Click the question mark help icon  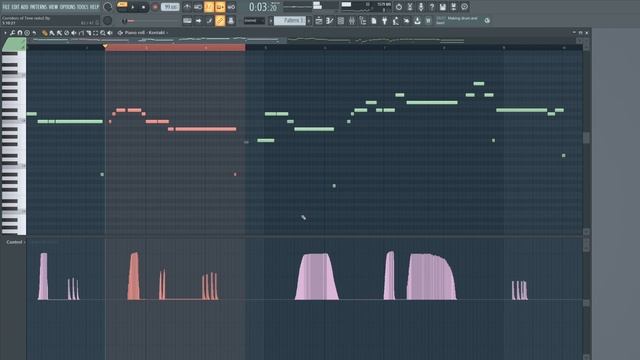coord(432,7)
